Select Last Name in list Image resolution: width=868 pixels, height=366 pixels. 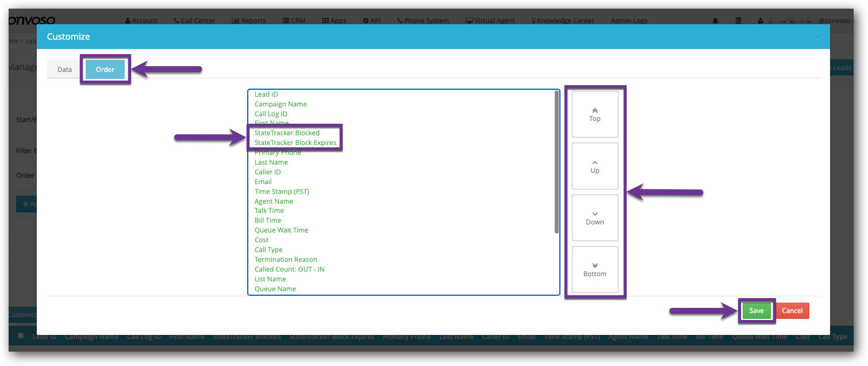pos(271,162)
